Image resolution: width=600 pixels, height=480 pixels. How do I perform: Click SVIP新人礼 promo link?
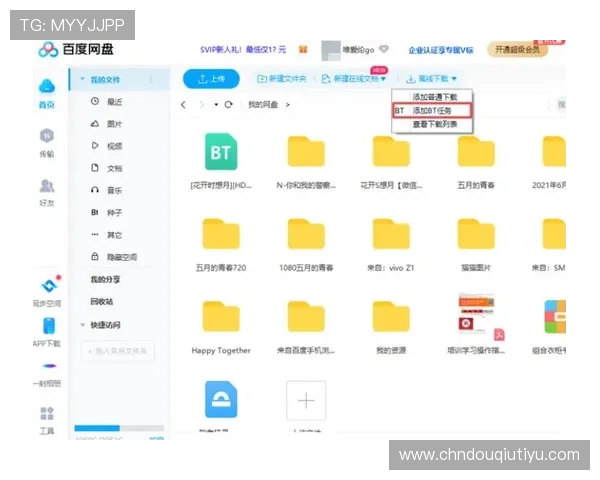(x=243, y=49)
